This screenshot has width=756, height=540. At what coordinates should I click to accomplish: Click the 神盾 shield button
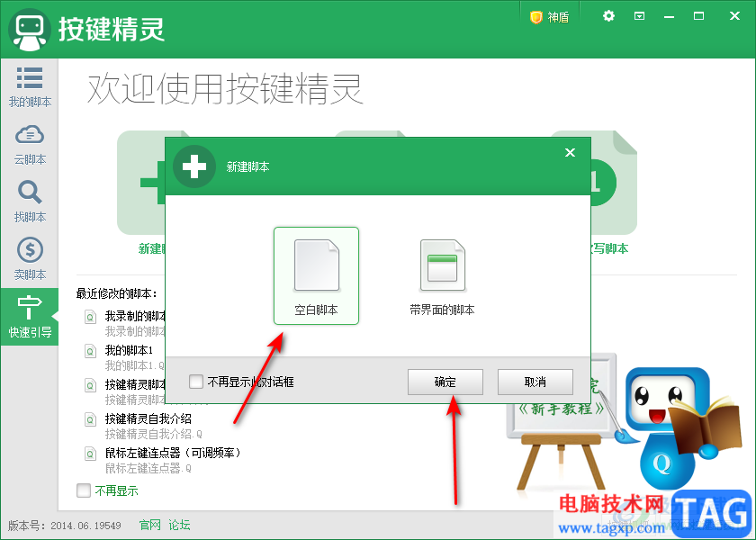coord(550,17)
